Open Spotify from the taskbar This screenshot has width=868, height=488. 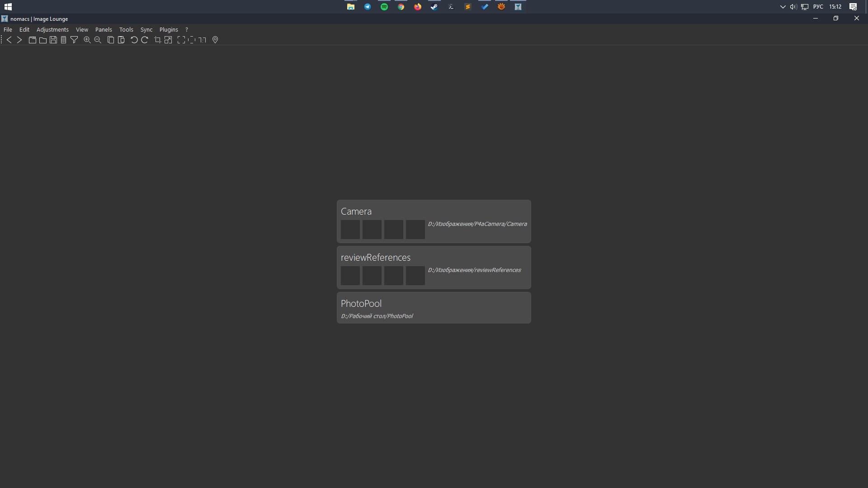pyautogui.click(x=384, y=7)
